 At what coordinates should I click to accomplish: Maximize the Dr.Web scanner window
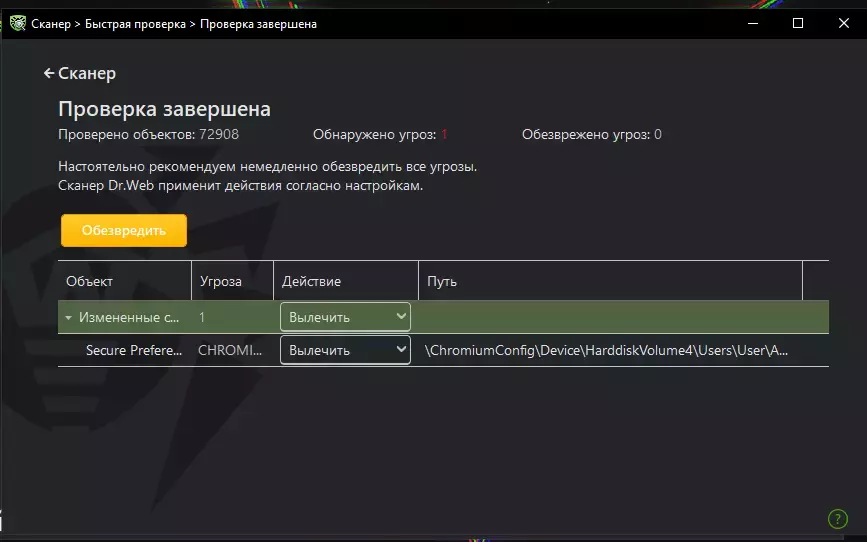point(798,23)
